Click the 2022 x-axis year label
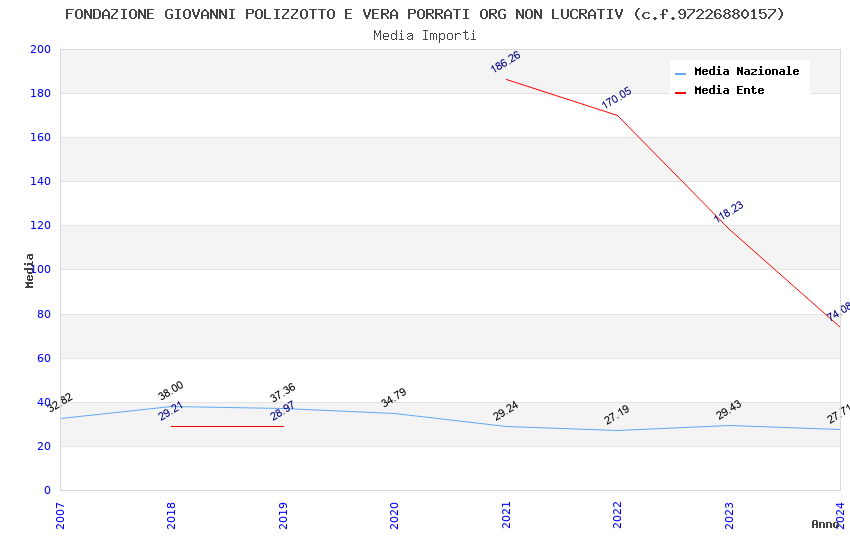The height and width of the screenshot is (550, 850). coord(617,516)
